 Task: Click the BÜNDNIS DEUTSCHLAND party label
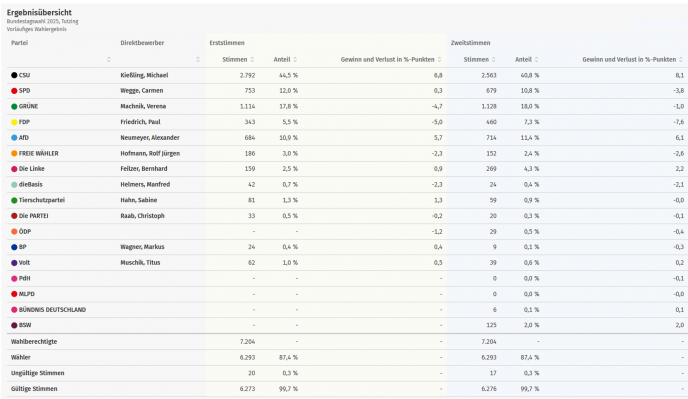click(52, 310)
